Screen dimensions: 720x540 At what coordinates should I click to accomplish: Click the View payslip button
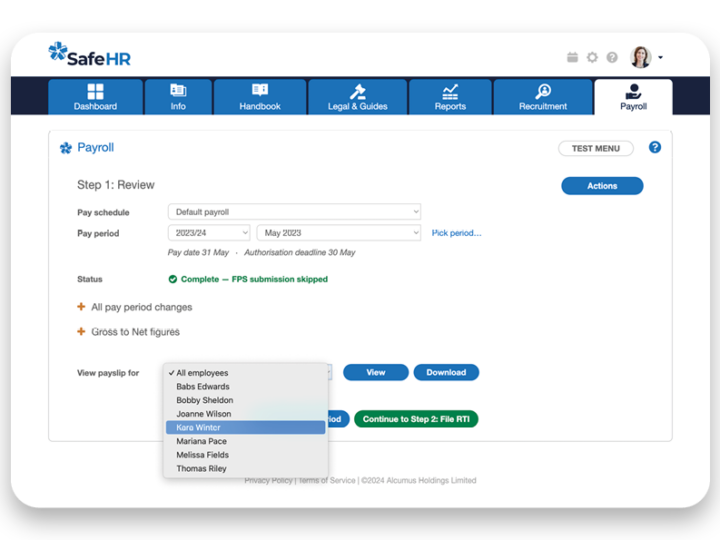[376, 372]
